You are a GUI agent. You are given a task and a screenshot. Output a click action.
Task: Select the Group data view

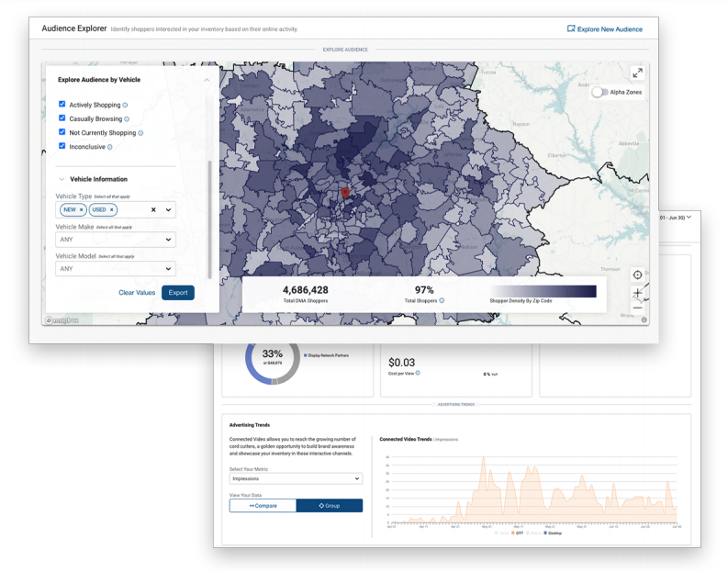tap(329, 506)
